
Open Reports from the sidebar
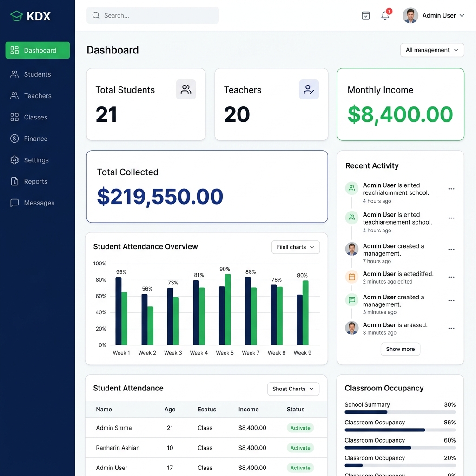pyautogui.click(x=36, y=181)
